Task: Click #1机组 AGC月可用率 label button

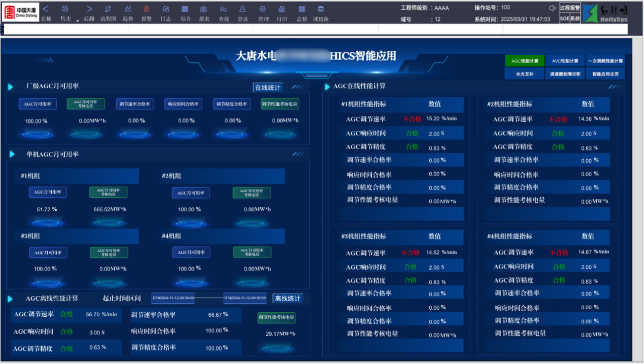Action: coord(48,192)
